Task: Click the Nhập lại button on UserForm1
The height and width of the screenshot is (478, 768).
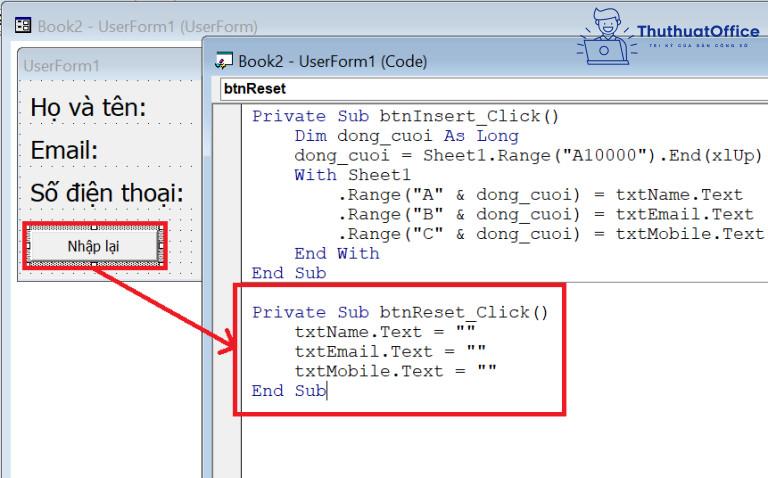Action: [94, 246]
